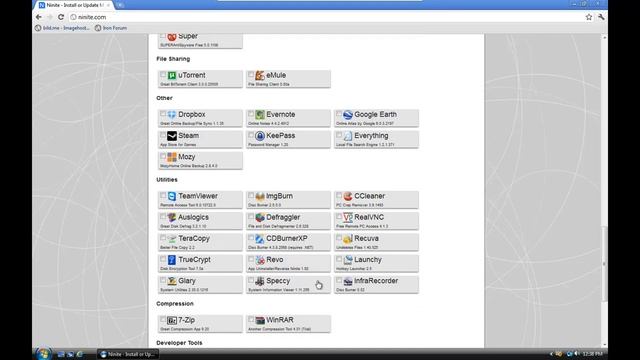Click the CDBurnerXP icon

pos(260,238)
